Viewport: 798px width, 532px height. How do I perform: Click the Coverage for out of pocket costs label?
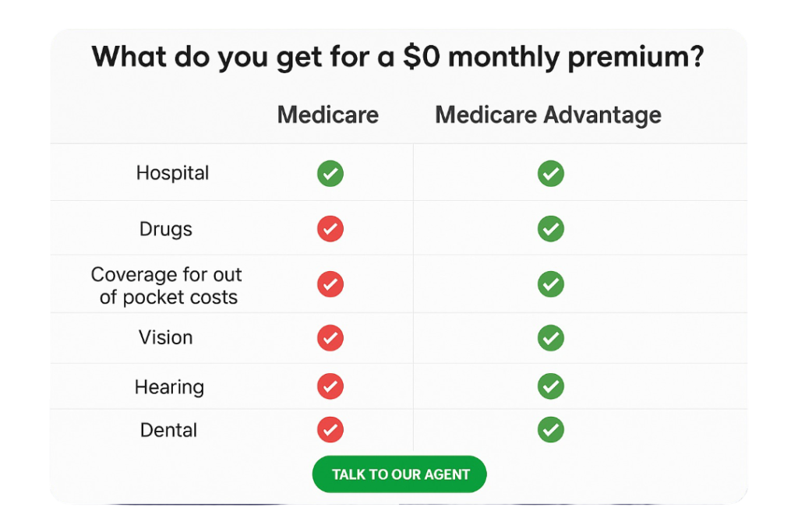167,286
